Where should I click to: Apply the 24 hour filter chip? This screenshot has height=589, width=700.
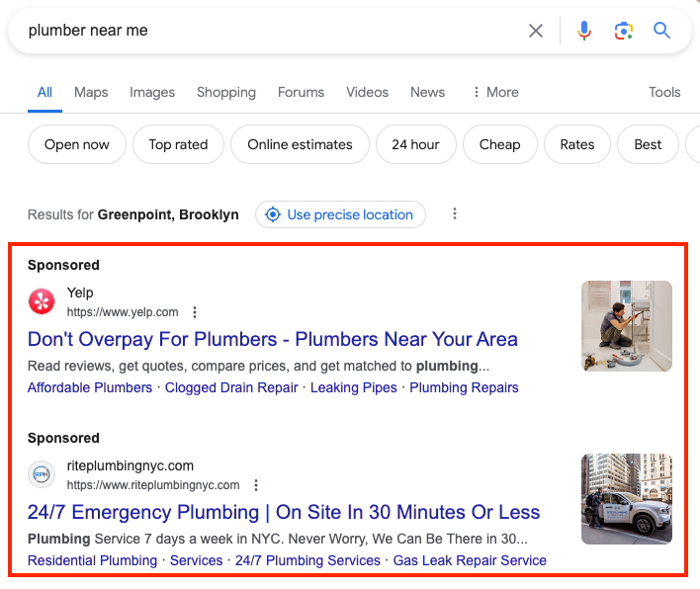(415, 144)
